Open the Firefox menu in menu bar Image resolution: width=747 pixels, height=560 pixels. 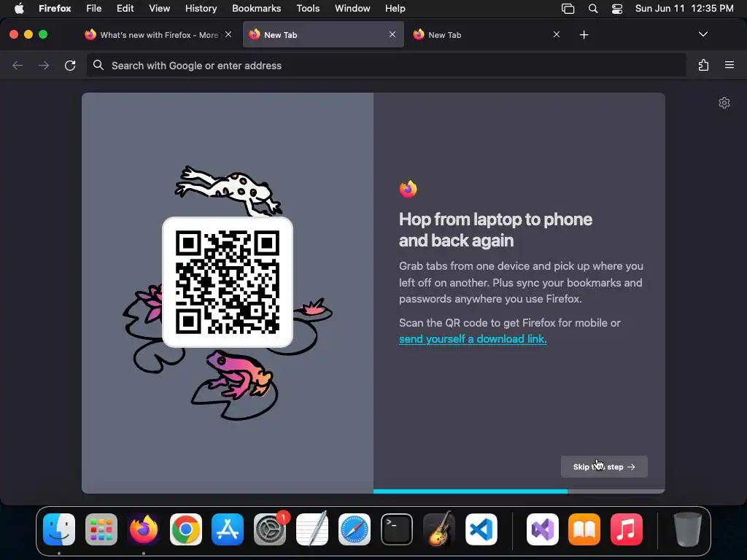(55, 8)
